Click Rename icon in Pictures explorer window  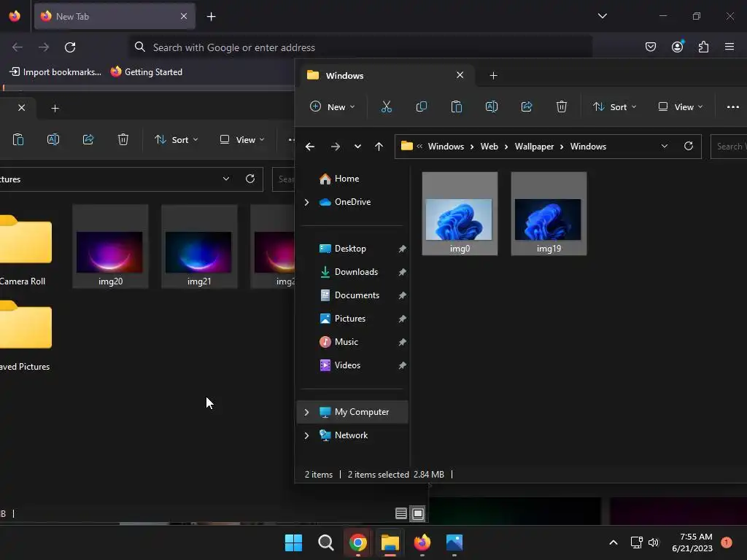pos(53,139)
